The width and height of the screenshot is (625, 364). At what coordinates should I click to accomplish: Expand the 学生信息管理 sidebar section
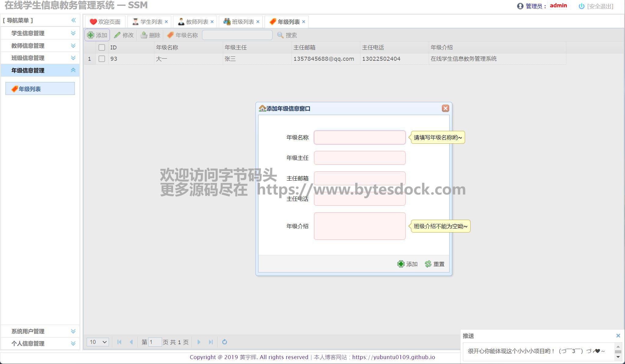(x=73, y=33)
